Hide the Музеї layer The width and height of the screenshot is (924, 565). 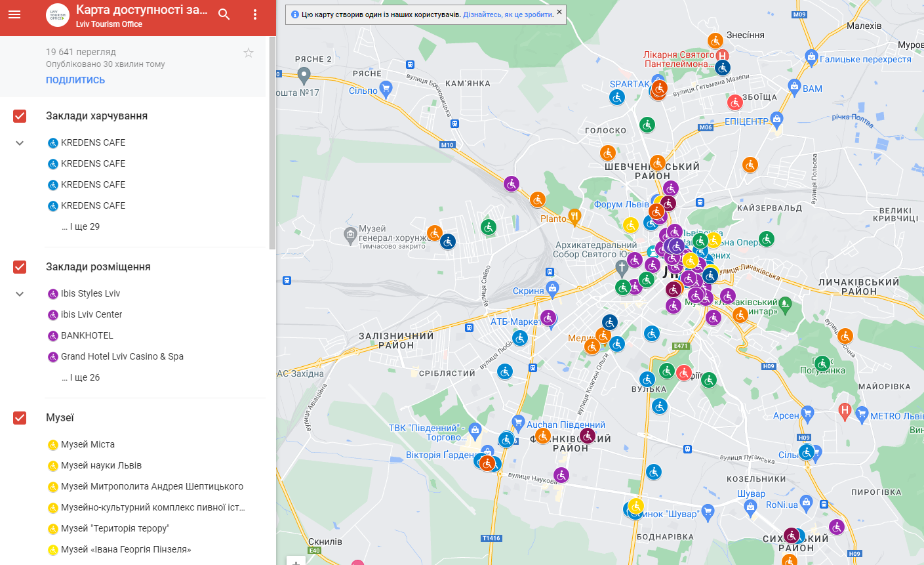[x=20, y=418]
